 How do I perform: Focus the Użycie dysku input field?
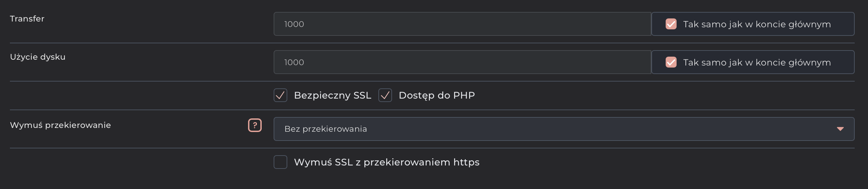[462, 62]
